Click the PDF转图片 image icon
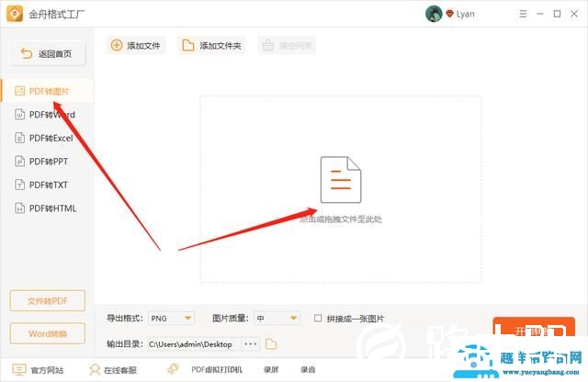The image size is (588, 382). tap(19, 91)
